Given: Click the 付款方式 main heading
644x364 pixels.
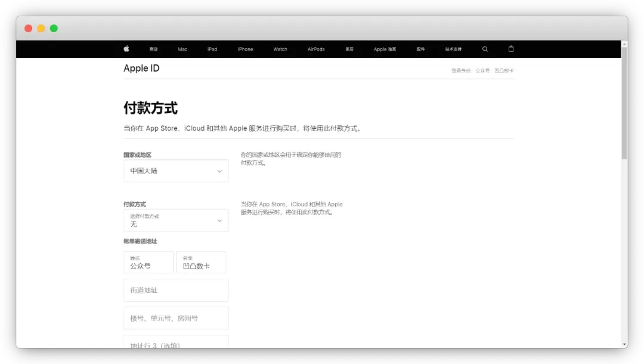Looking at the screenshot, I should click(150, 108).
